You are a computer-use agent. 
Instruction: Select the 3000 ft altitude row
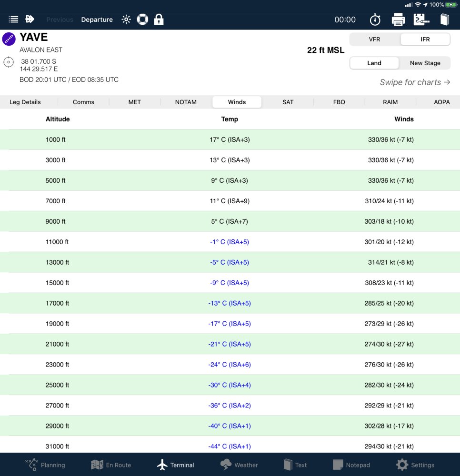click(x=230, y=160)
